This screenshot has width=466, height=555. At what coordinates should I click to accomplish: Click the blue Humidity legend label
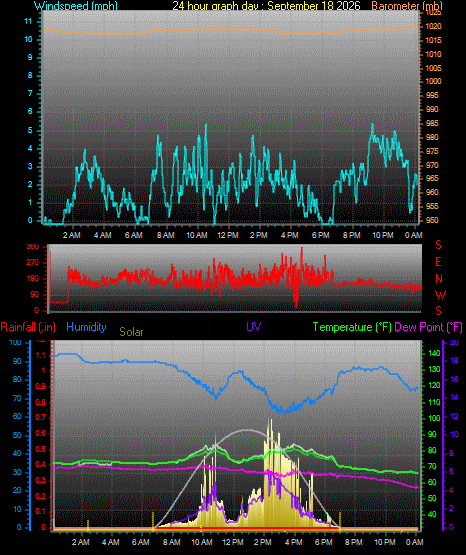pyautogui.click(x=86, y=327)
